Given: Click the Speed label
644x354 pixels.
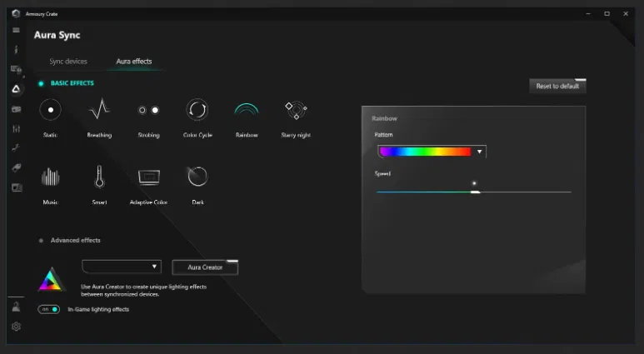Looking at the screenshot, I should tap(382, 174).
